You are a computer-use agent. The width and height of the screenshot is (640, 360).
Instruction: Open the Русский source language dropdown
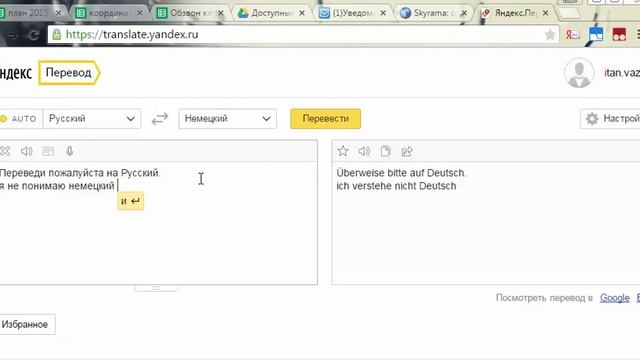point(92,119)
